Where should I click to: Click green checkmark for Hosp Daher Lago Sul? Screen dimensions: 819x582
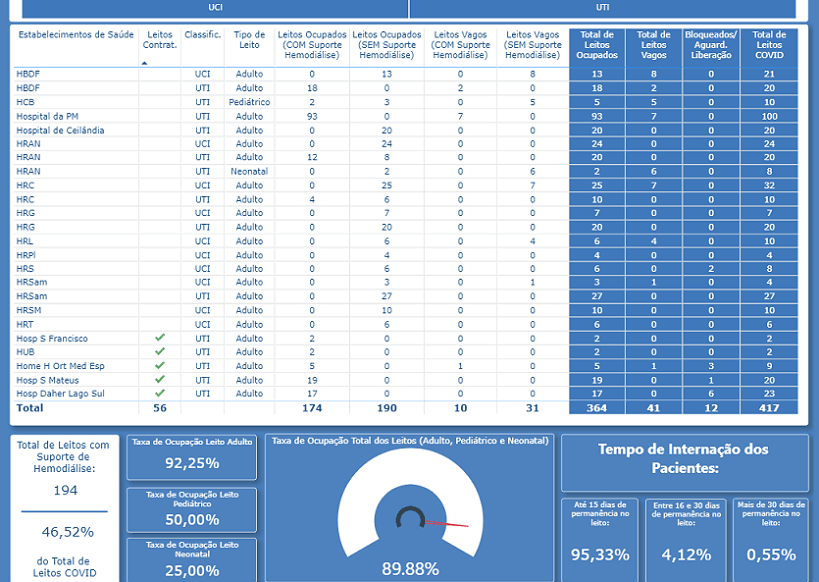tap(159, 394)
